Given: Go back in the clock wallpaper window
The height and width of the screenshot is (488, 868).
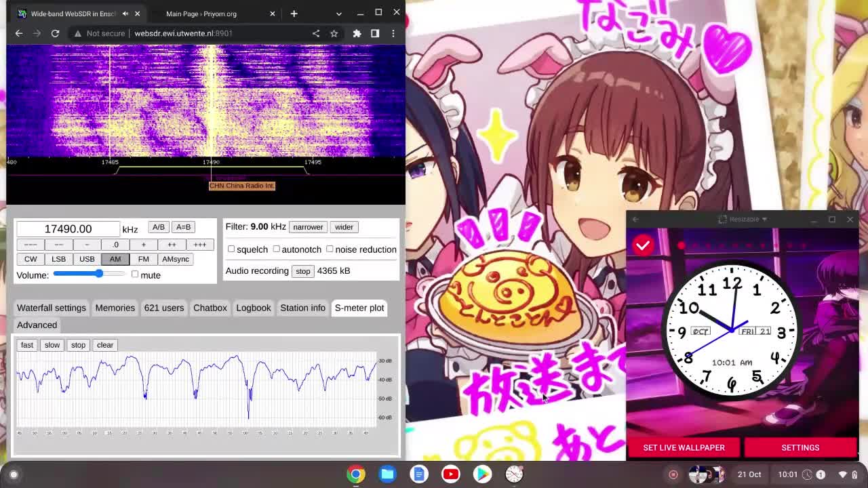Looking at the screenshot, I should [635, 220].
